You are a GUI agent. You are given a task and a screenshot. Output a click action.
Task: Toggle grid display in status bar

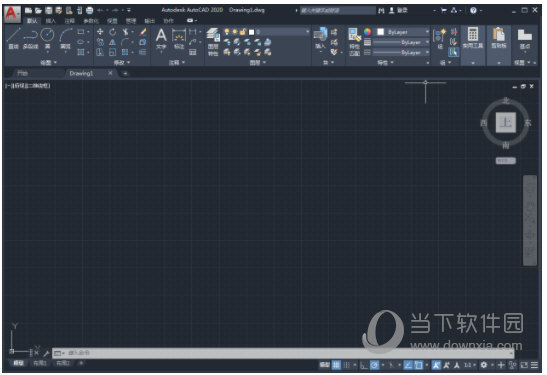click(x=336, y=365)
